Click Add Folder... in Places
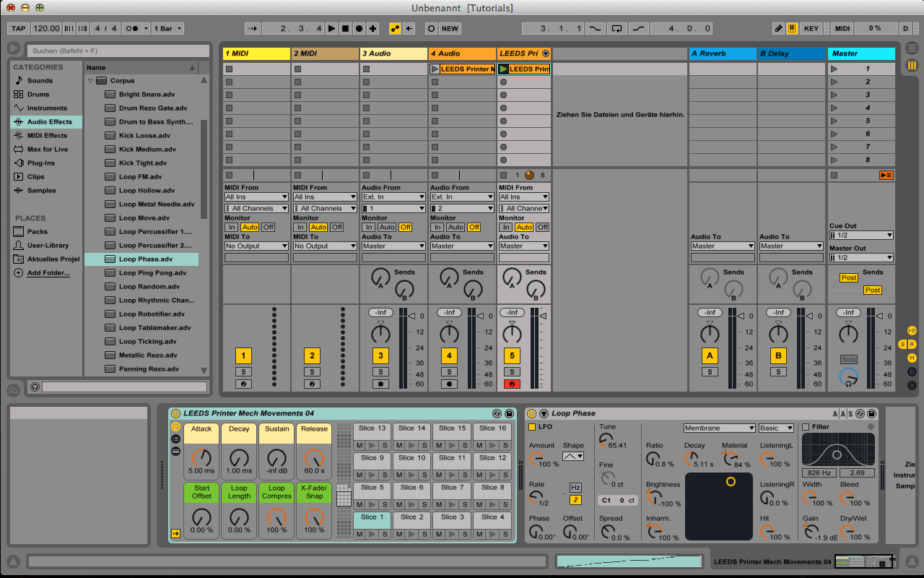 [48, 273]
